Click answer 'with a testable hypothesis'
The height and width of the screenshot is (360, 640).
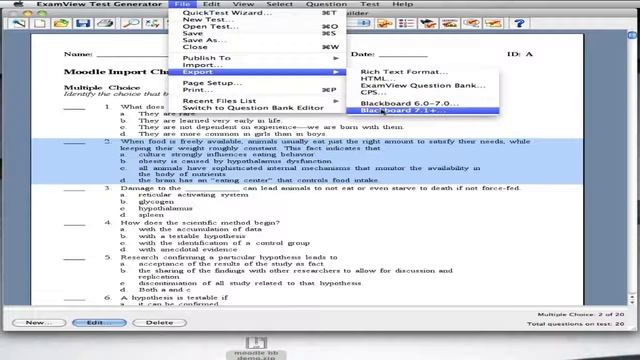pos(191,236)
